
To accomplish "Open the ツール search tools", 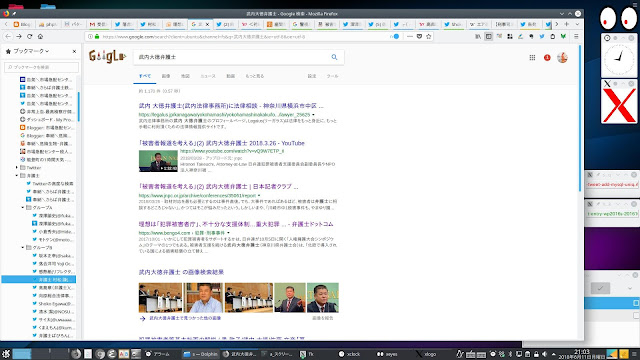I will pos(332,76).
